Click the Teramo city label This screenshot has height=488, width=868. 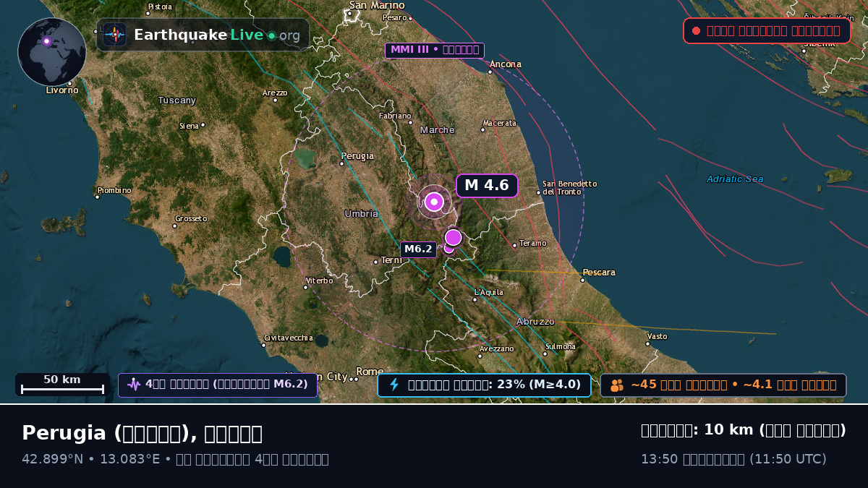tap(533, 244)
